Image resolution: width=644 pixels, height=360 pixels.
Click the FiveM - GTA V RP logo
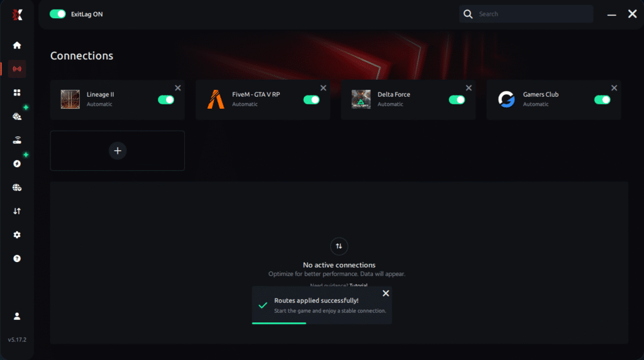(x=216, y=99)
